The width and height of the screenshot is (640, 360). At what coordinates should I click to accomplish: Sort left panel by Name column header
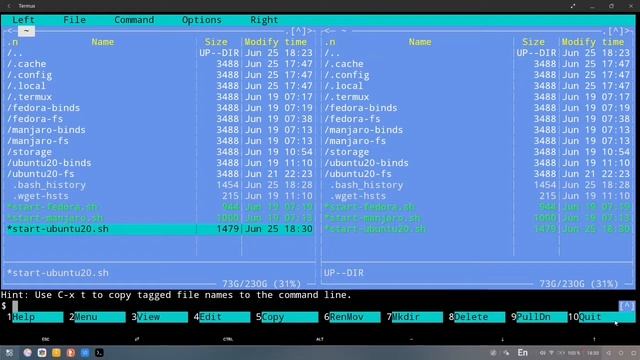102,42
